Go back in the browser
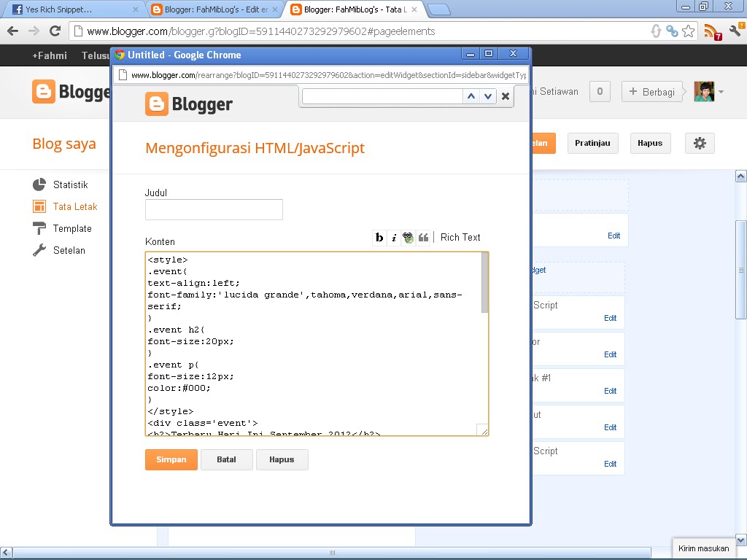The image size is (747, 560). [x=13, y=31]
